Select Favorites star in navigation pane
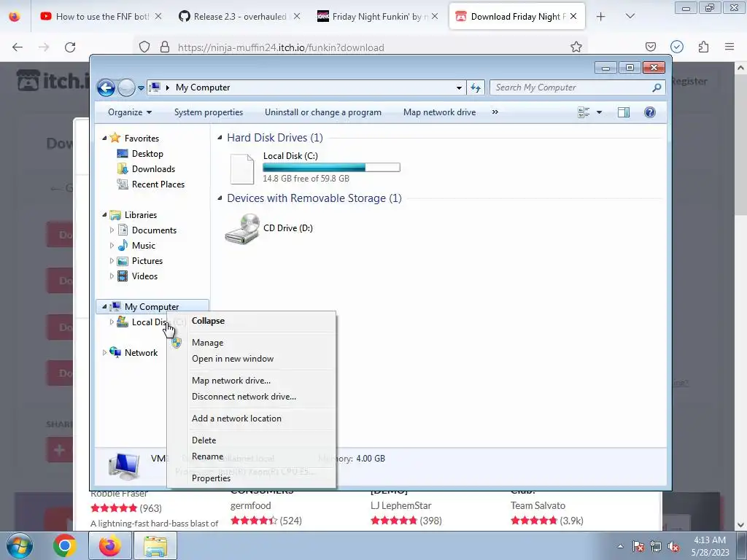Screen dimensions: 747x560 [x=115, y=138]
